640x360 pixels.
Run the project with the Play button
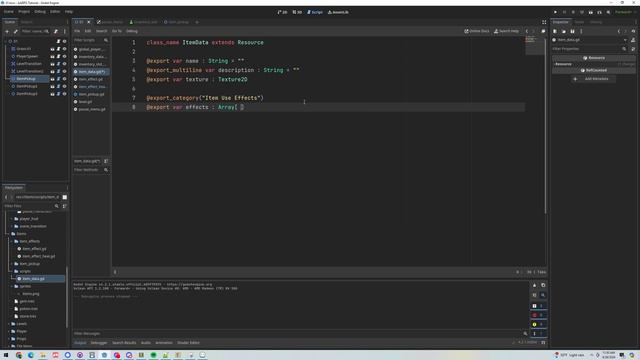pyautogui.click(x=555, y=12)
